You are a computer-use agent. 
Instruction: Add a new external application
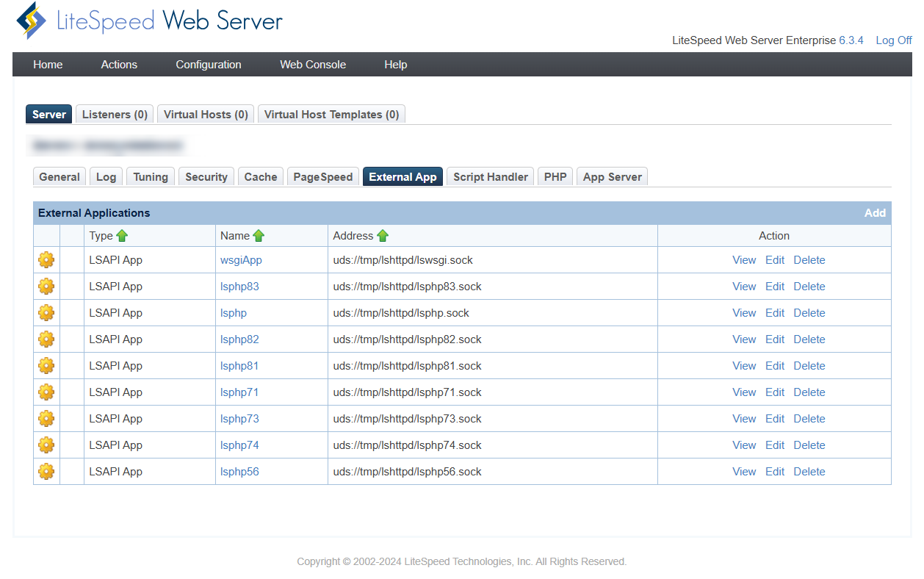coord(875,213)
